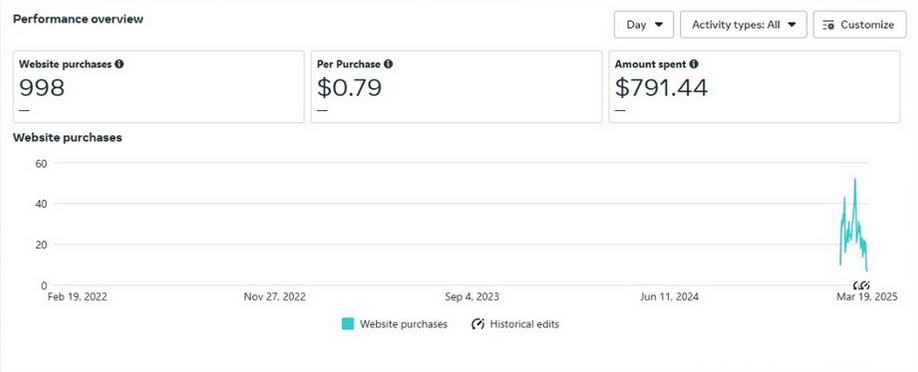918x372 pixels.
Task: Show info tooltip for Website purchases
Action: pos(119,64)
